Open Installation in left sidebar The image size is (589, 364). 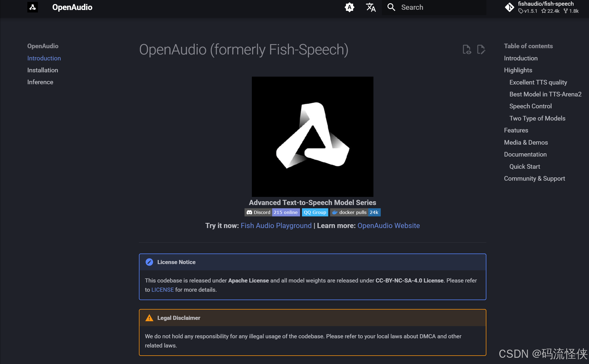(x=43, y=70)
